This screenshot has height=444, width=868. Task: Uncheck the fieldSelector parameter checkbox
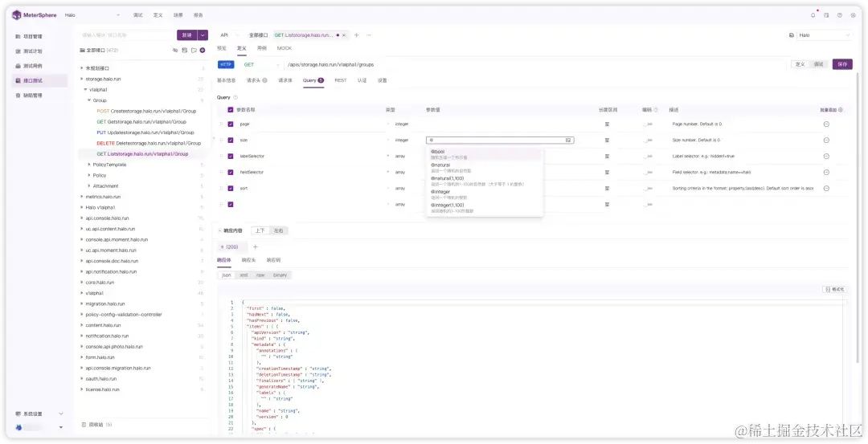(x=231, y=172)
